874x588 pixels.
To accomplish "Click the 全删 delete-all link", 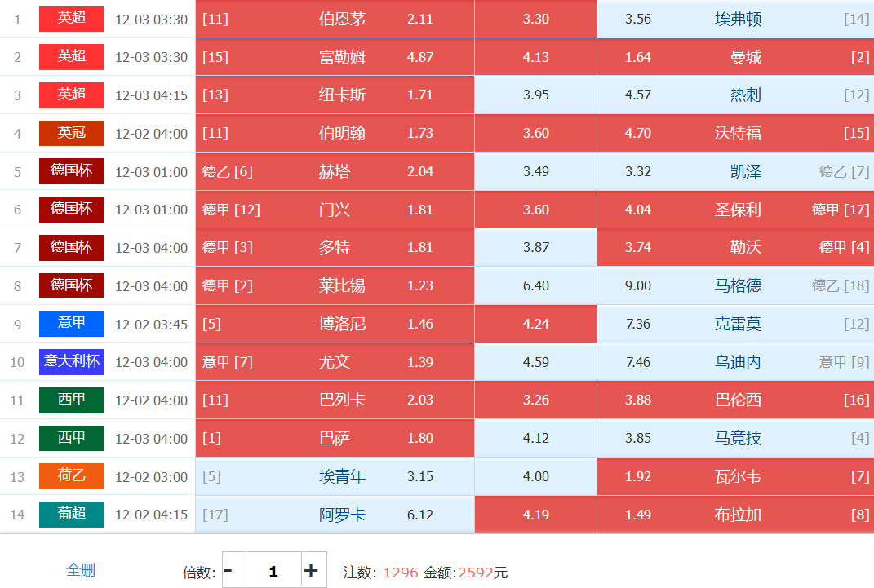I will pos(81,570).
